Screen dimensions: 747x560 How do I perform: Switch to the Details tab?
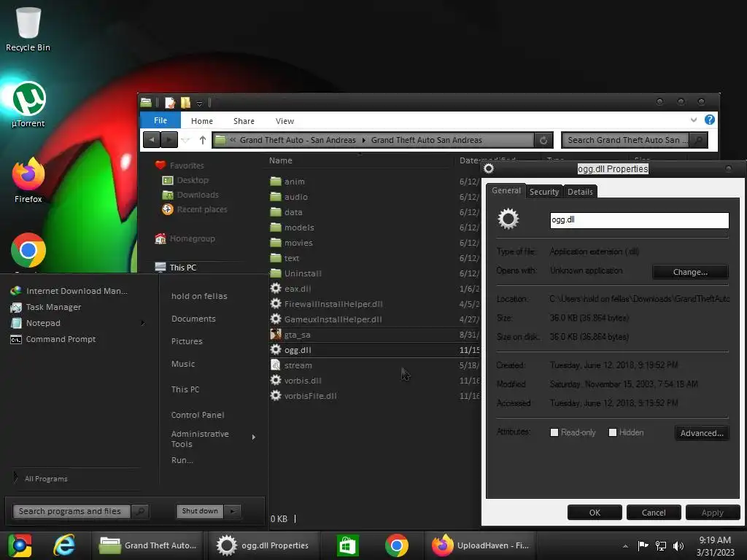point(580,192)
